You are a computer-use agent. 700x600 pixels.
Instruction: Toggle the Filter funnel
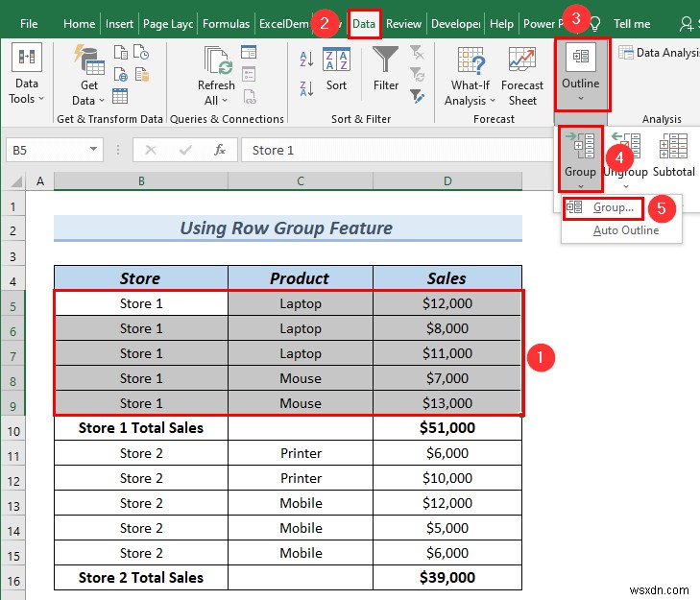point(386,69)
